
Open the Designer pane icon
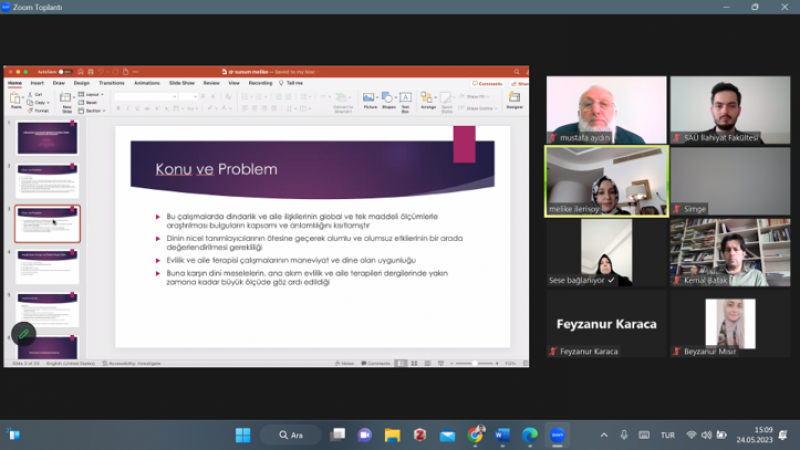point(514,99)
